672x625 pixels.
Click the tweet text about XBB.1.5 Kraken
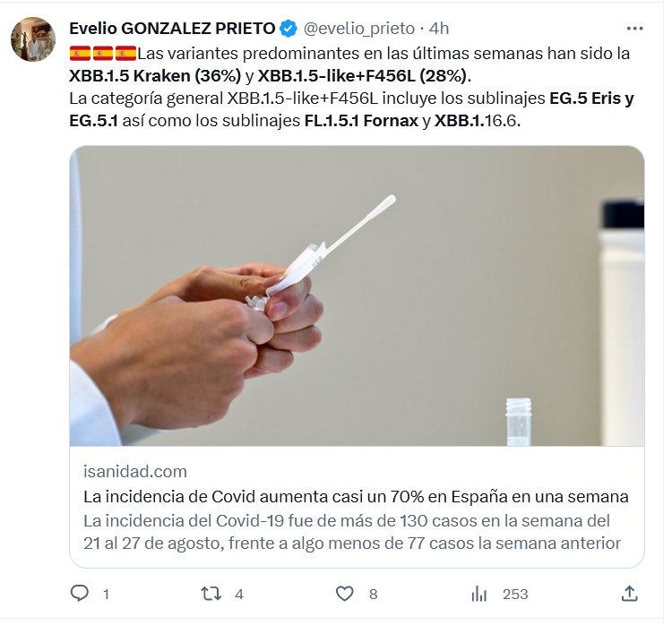point(351,87)
